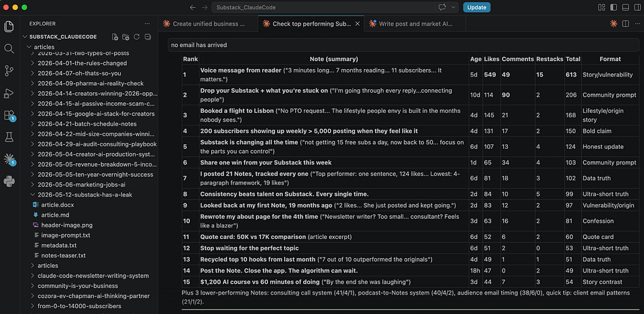Expand the cozora-ev-chapman-ai-thinking-partner folder
The width and height of the screenshot is (644, 314).
tap(94, 296)
